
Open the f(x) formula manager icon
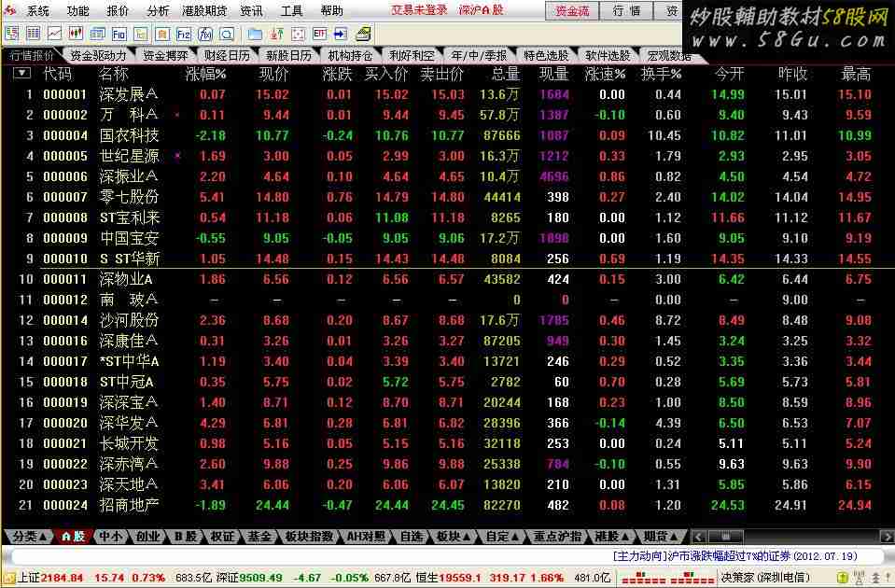point(205,35)
